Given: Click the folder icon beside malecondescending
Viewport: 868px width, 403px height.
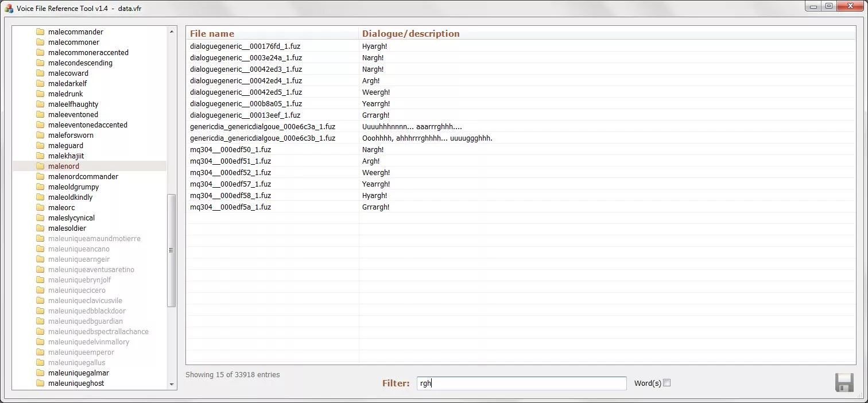Looking at the screenshot, I should (40, 63).
